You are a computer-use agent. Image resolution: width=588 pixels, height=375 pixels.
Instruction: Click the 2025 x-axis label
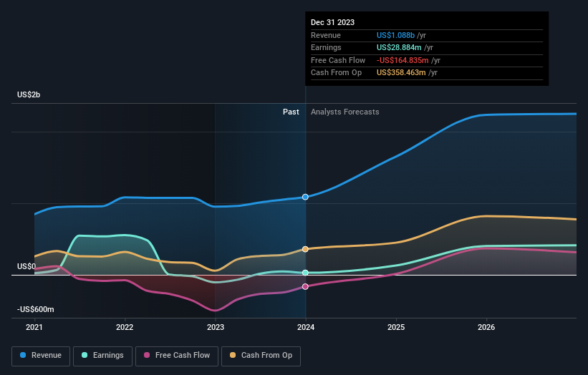tap(396, 328)
